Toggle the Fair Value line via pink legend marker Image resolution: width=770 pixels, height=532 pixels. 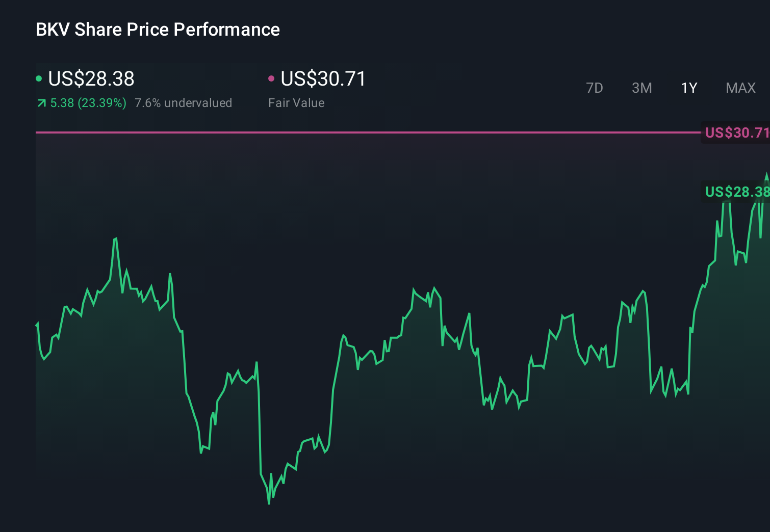coord(272,77)
